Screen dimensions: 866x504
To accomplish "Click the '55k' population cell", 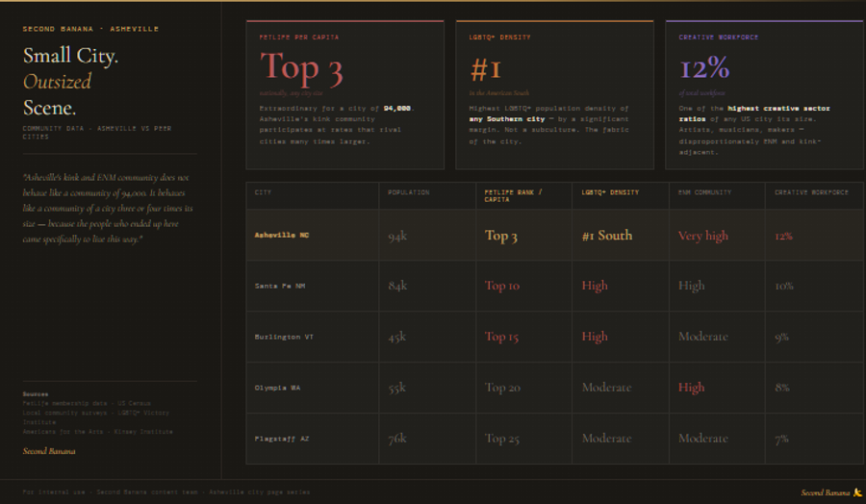I will 396,388.
